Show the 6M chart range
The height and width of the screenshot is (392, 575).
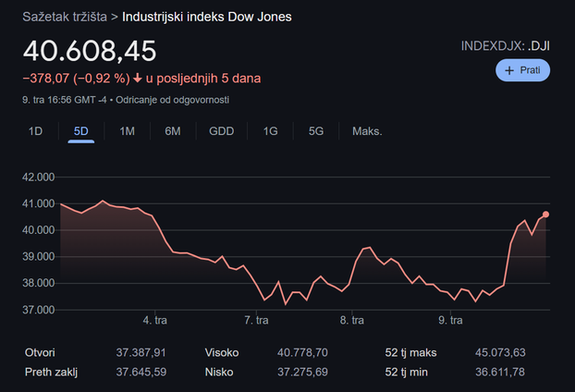click(173, 131)
